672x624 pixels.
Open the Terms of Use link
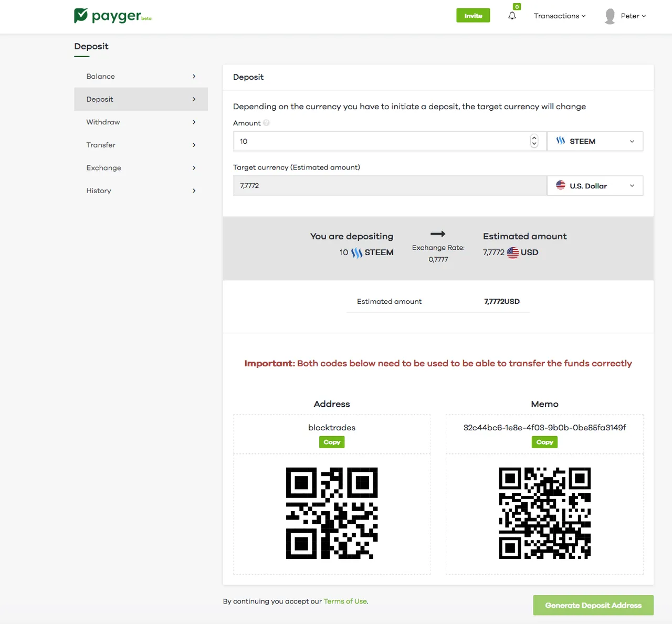click(x=345, y=601)
